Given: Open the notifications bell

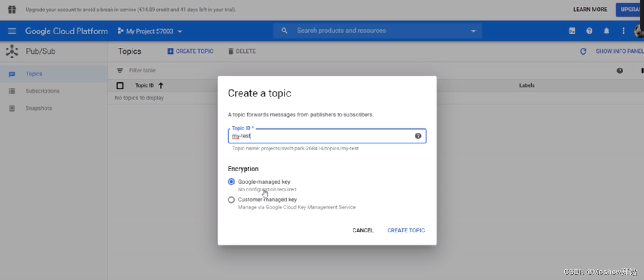Looking at the screenshot, I should click(606, 31).
